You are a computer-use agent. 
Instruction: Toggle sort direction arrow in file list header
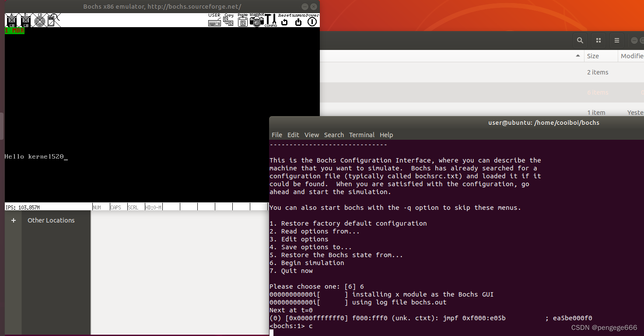pos(577,56)
